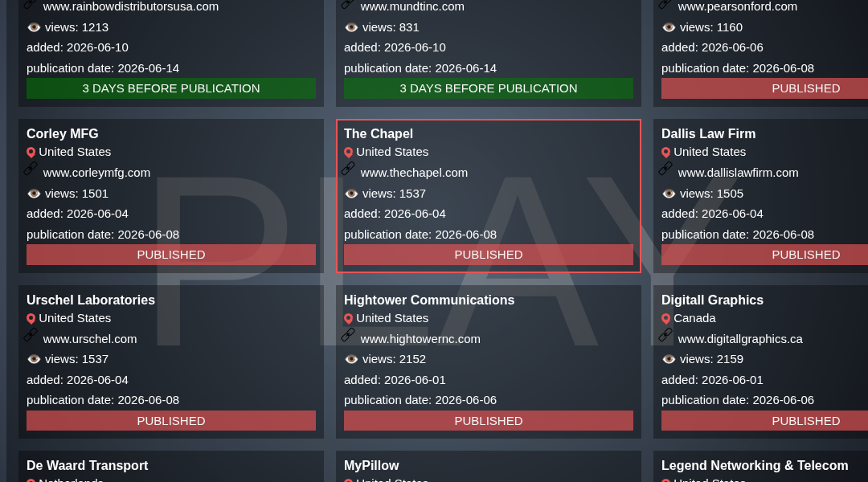Click added: 2026-06-01 on Hightower card
The height and width of the screenshot is (482, 868).
(395, 380)
